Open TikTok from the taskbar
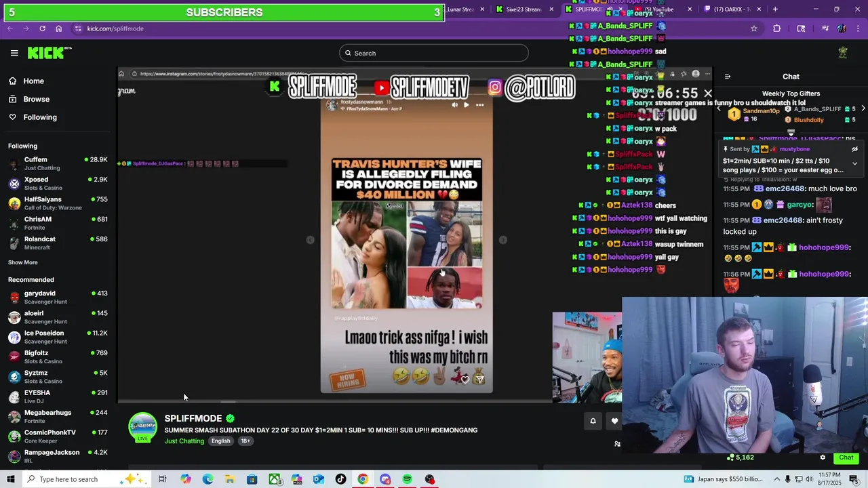868x488 pixels. [340, 479]
